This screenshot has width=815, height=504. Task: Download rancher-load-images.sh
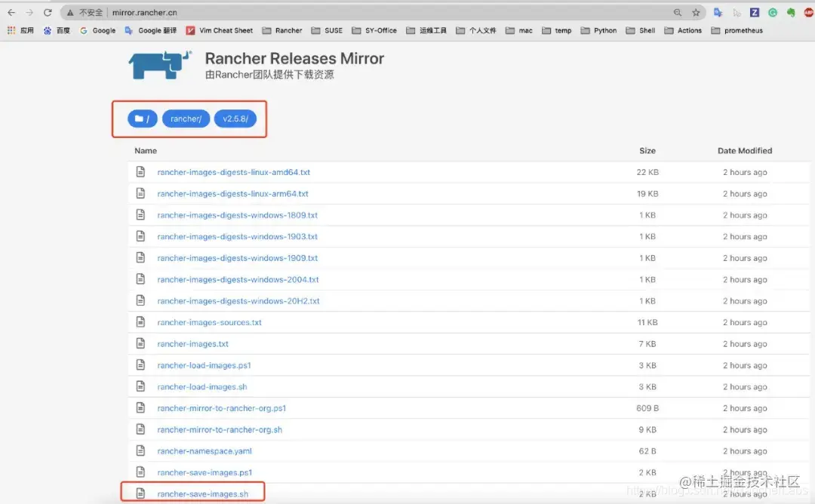point(202,386)
